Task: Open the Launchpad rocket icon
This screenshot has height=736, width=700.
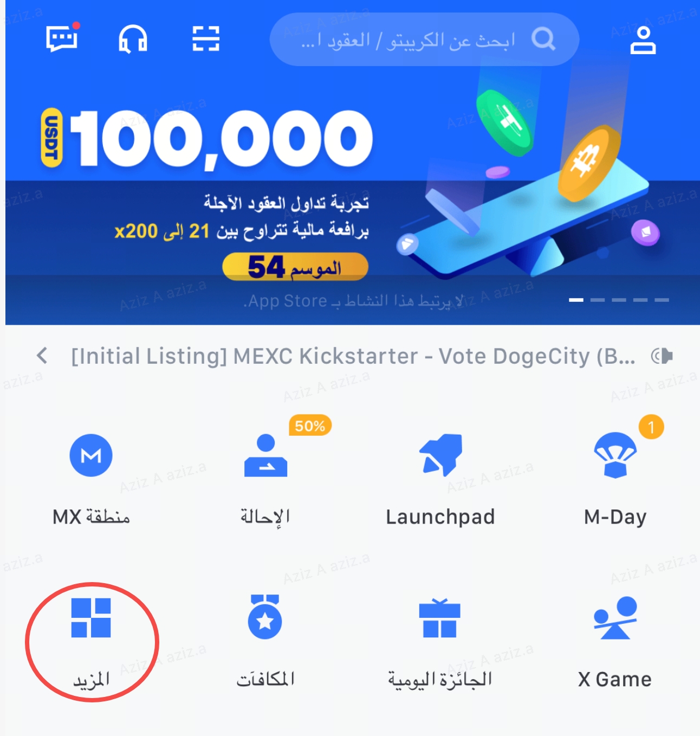Action: (442, 455)
